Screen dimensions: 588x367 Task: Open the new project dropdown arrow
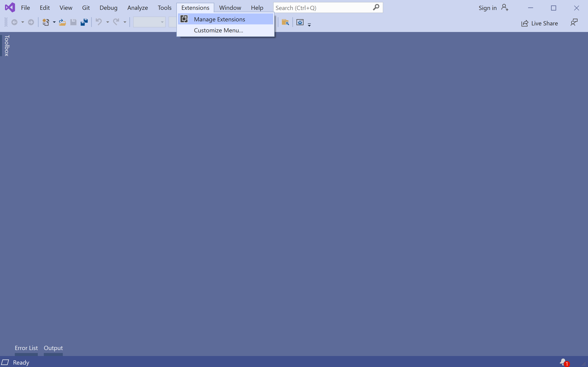54,22
